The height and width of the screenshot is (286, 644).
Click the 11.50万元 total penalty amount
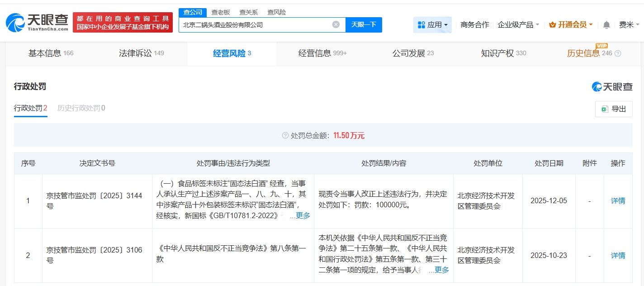[x=349, y=135]
